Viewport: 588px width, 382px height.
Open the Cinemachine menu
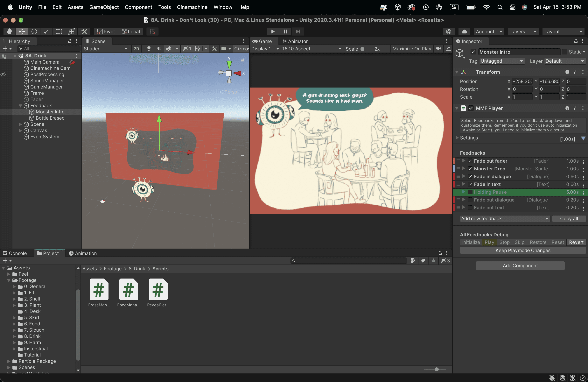192,7
